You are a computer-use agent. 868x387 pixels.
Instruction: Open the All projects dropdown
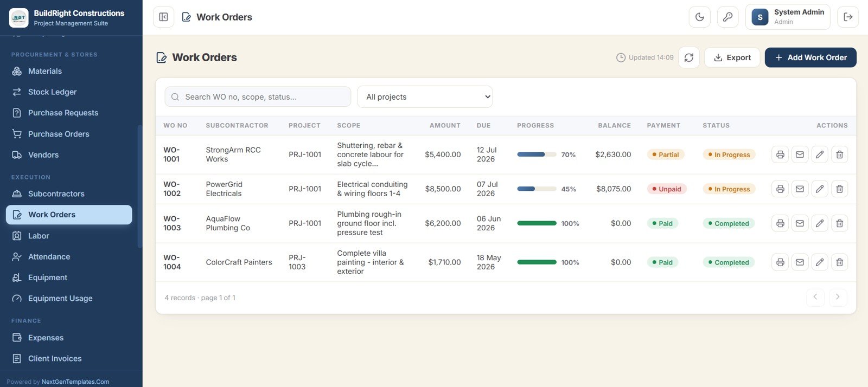pos(425,97)
